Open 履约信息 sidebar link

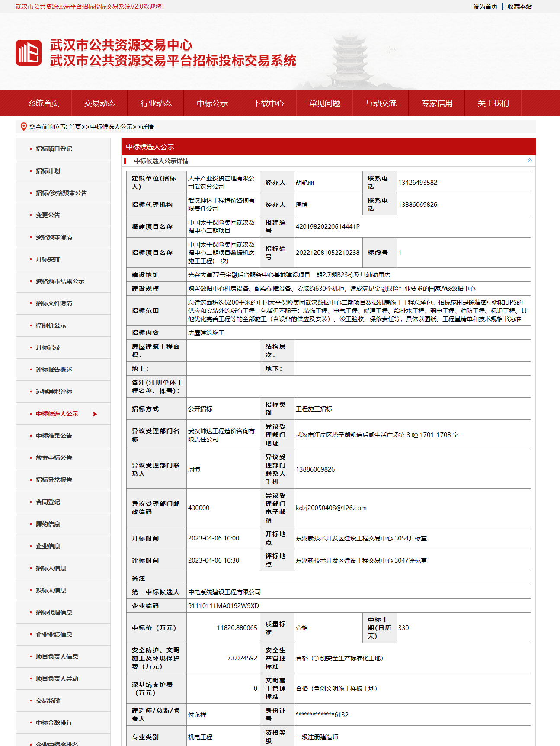(48, 524)
